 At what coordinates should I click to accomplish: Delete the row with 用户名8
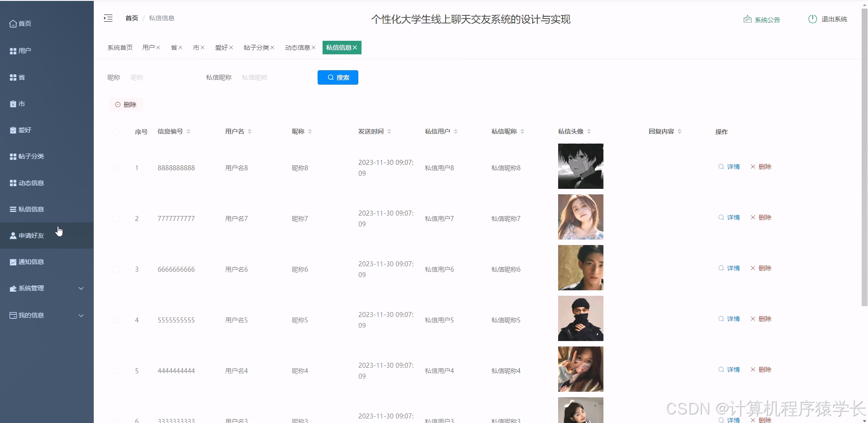(761, 167)
